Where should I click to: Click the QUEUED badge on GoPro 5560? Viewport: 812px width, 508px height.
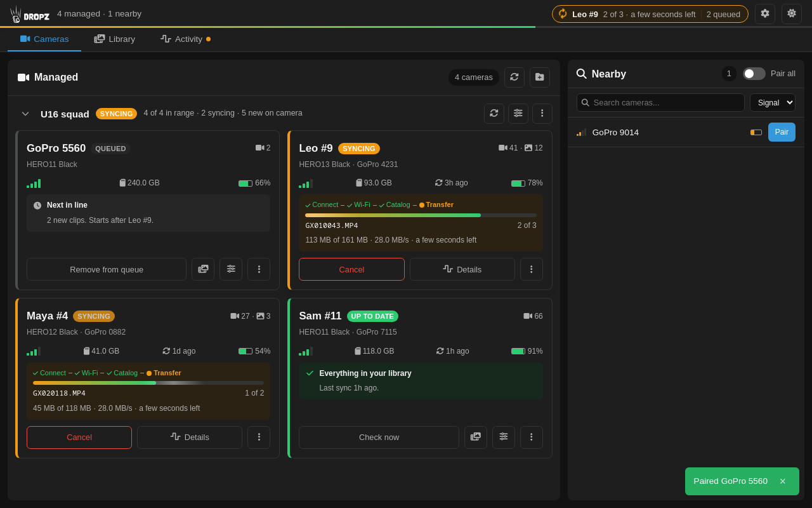(111, 149)
